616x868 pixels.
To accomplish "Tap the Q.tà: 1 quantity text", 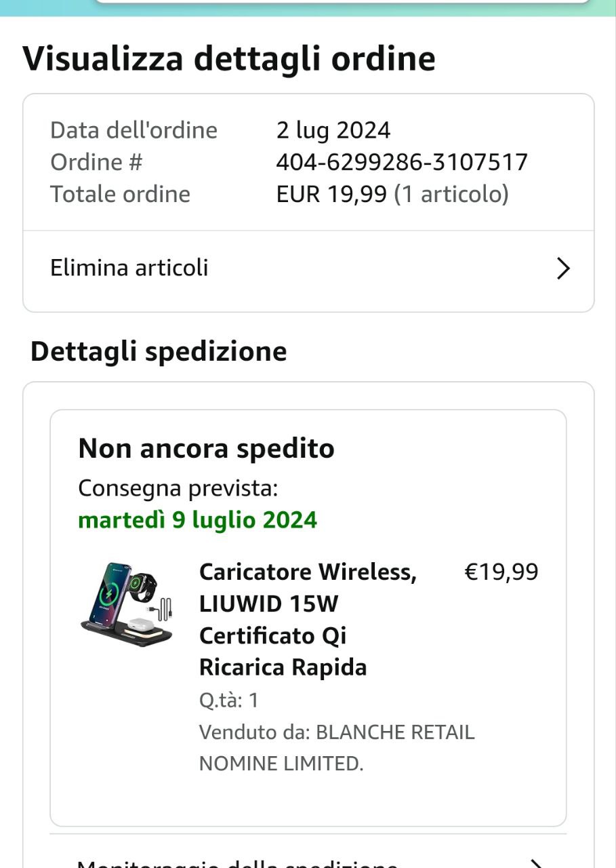I will (x=229, y=700).
